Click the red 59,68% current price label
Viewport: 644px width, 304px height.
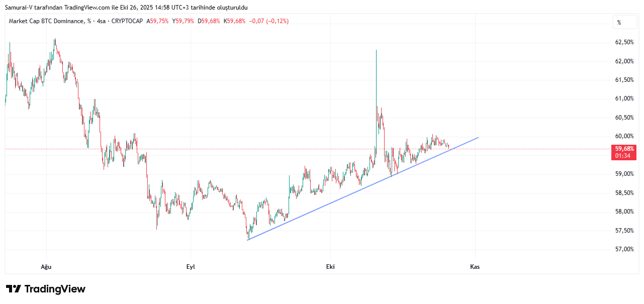click(624, 149)
